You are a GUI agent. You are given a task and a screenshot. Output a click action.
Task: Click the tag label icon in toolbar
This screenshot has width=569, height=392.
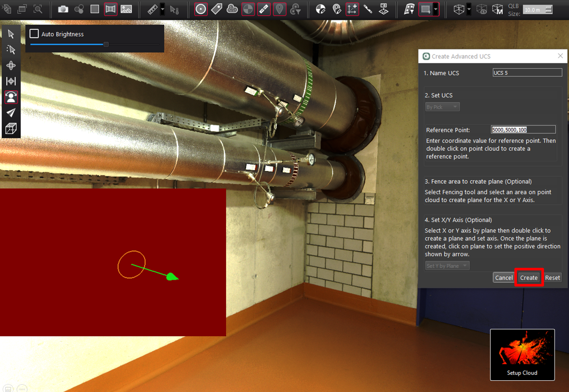(217, 9)
